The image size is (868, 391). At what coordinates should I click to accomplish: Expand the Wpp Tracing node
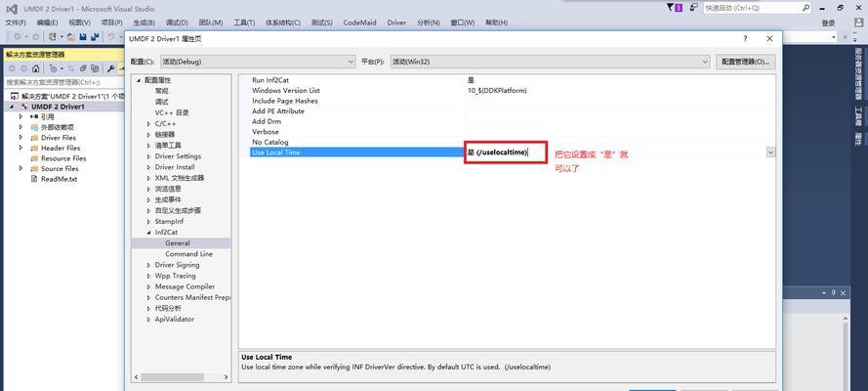149,276
